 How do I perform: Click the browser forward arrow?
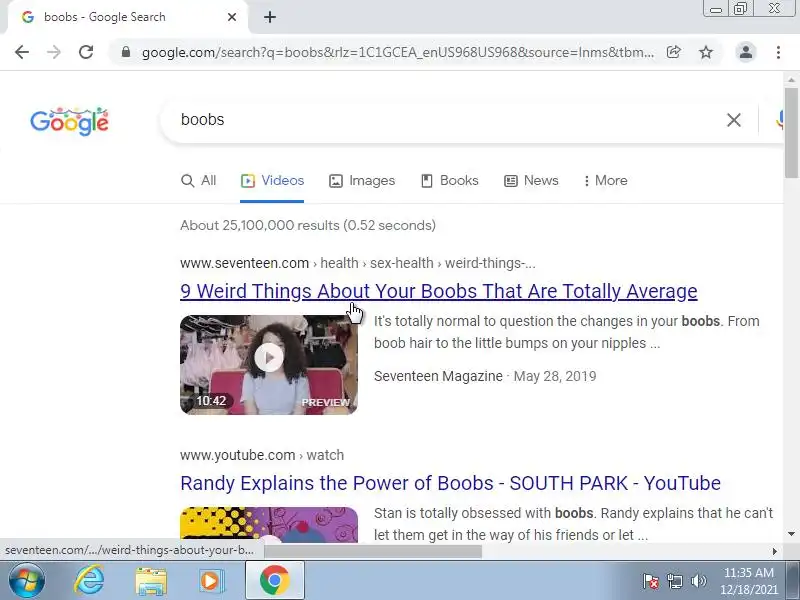pyautogui.click(x=54, y=52)
